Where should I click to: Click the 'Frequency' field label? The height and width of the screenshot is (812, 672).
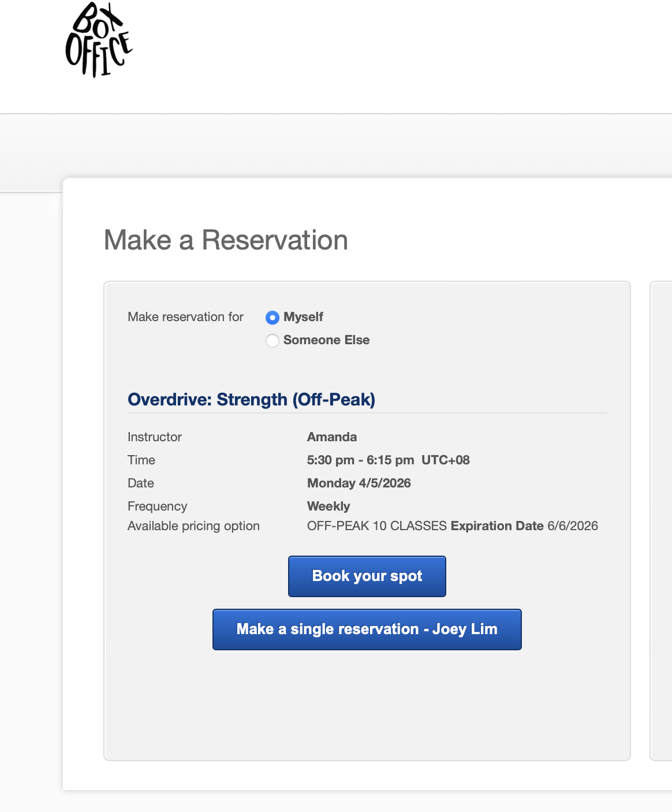click(x=157, y=506)
